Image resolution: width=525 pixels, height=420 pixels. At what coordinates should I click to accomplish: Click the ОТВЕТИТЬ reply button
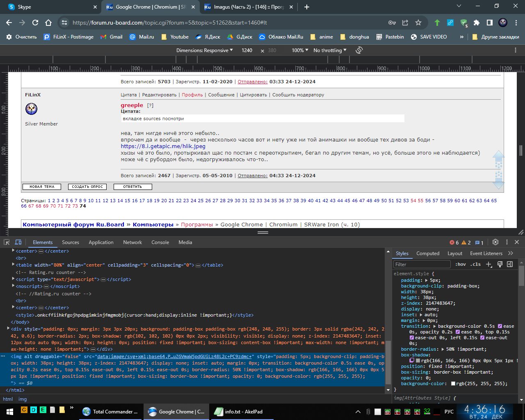click(132, 187)
